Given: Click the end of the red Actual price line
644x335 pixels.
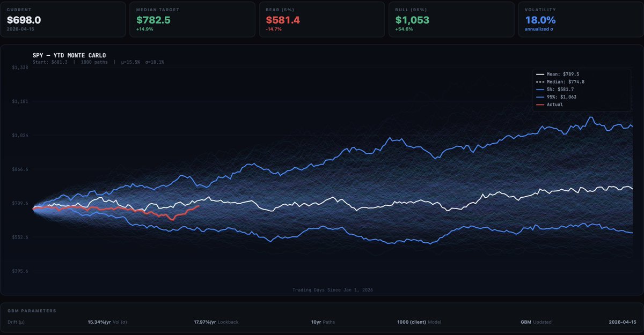Looking at the screenshot, I should coord(199,206).
